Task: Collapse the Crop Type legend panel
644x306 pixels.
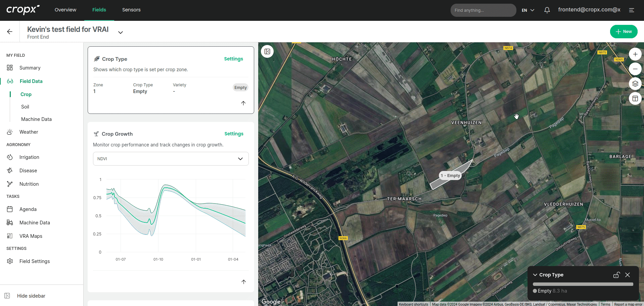Action: 535,275
